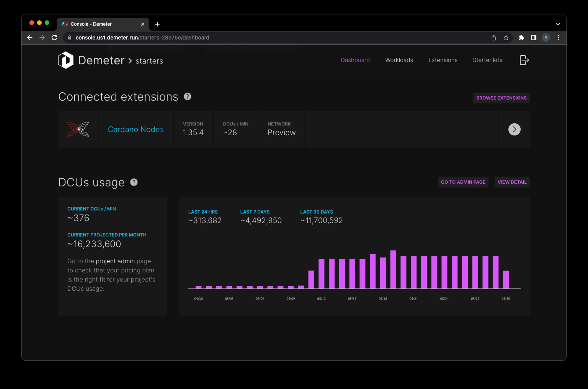Open Connected extensions help question mark
This screenshot has height=389, width=588.
point(187,97)
